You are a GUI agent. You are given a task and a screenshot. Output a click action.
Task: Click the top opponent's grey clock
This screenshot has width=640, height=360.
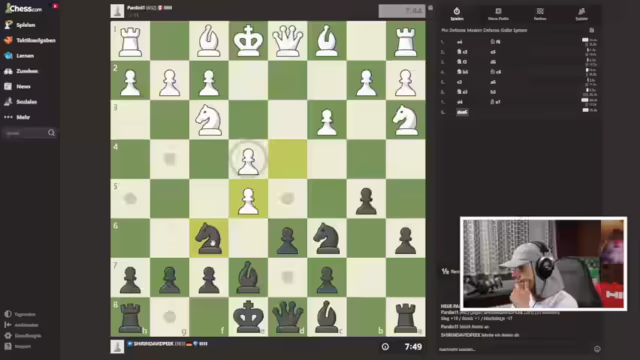point(402,11)
